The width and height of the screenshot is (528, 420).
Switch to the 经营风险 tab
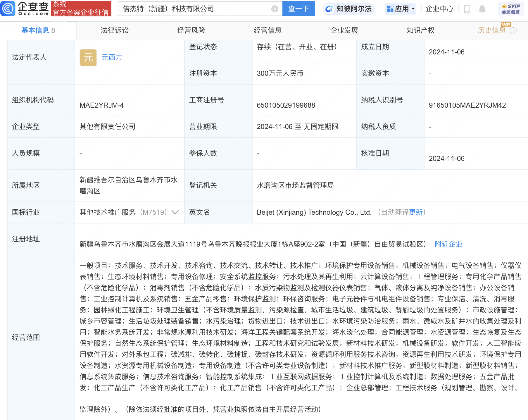click(x=191, y=30)
